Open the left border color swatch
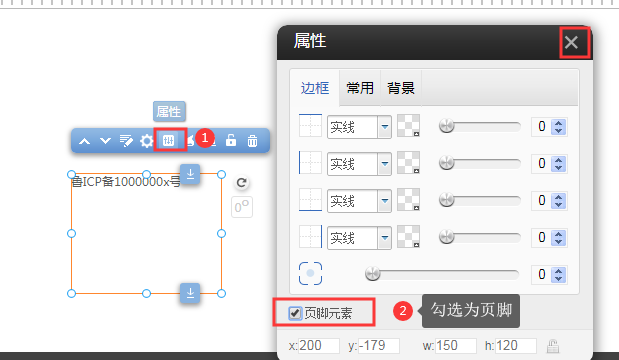The image size is (619, 360). pos(408,162)
